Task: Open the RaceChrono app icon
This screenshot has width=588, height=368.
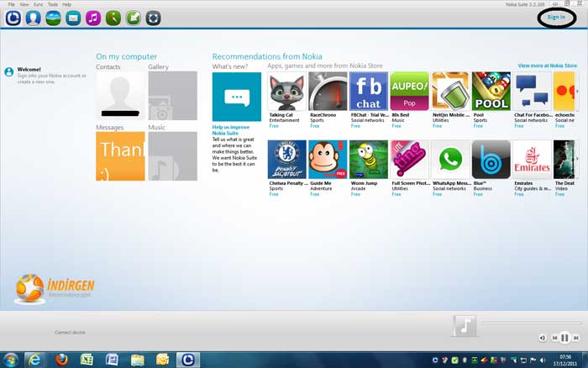Action: coord(328,91)
